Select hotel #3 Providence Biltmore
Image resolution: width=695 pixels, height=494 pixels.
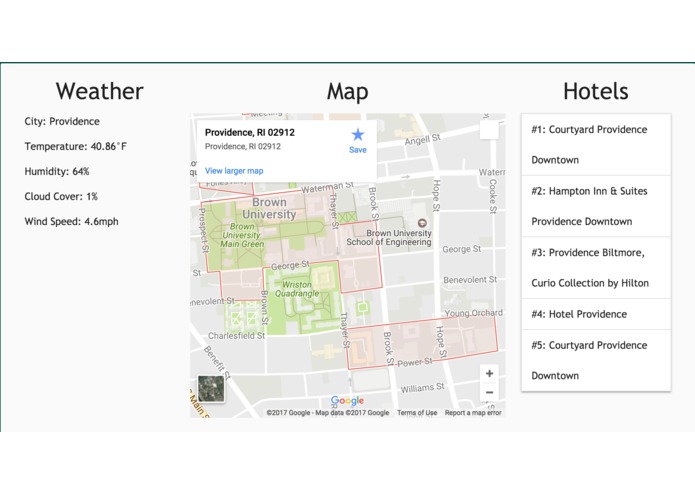(596, 268)
